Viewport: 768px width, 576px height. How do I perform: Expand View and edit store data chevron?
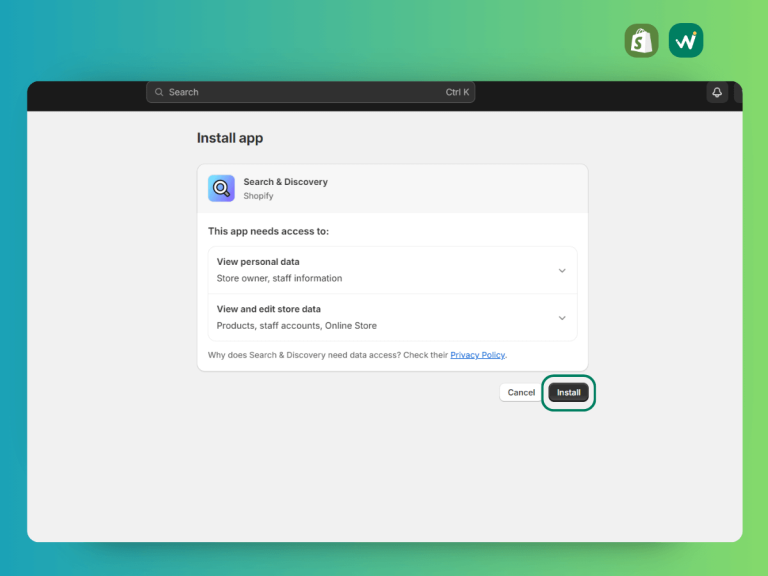[562, 318]
